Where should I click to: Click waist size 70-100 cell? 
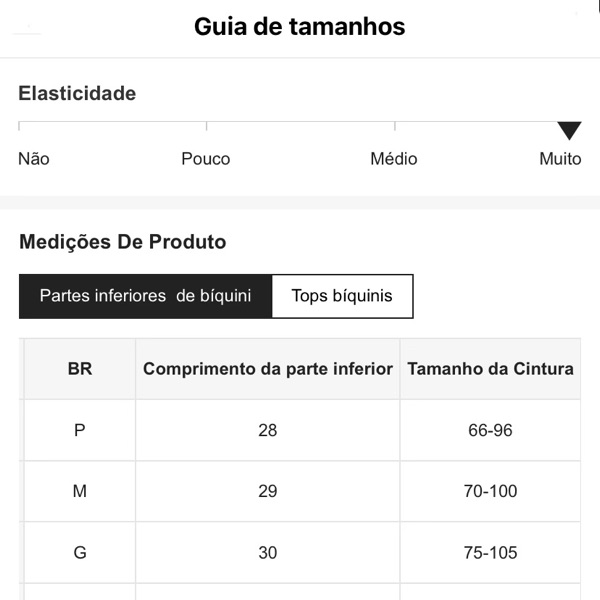tap(490, 492)
